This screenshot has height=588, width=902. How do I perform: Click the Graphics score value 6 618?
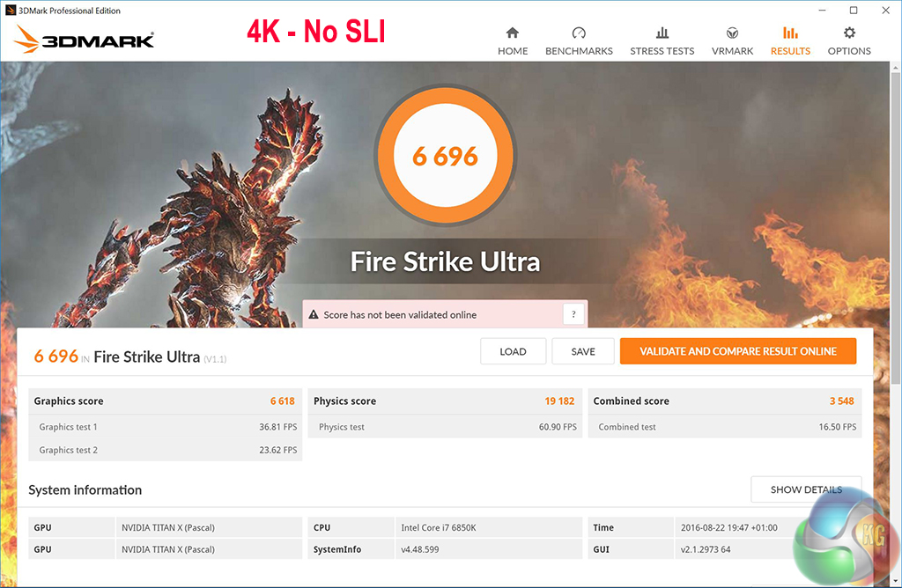pos(283,401)
